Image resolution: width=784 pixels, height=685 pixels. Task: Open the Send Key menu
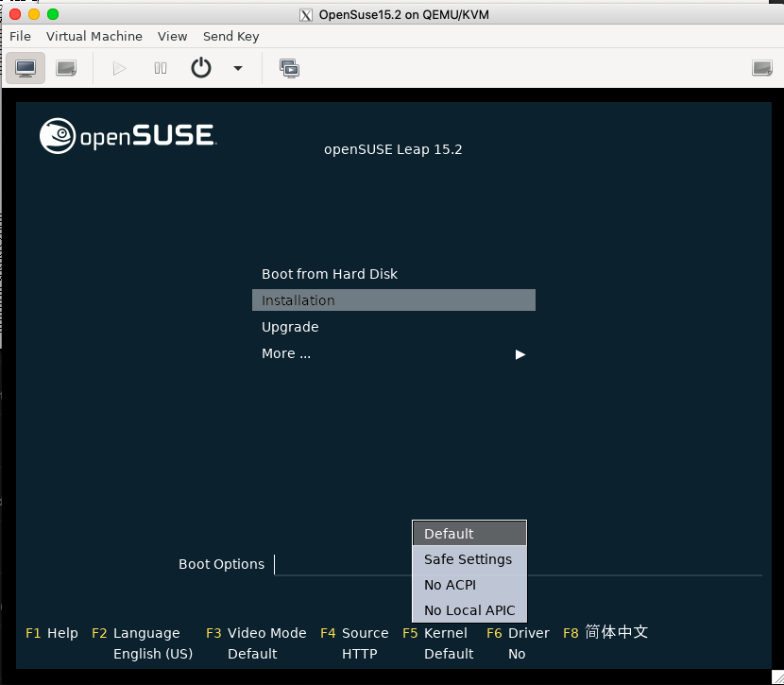click(231, 37)
